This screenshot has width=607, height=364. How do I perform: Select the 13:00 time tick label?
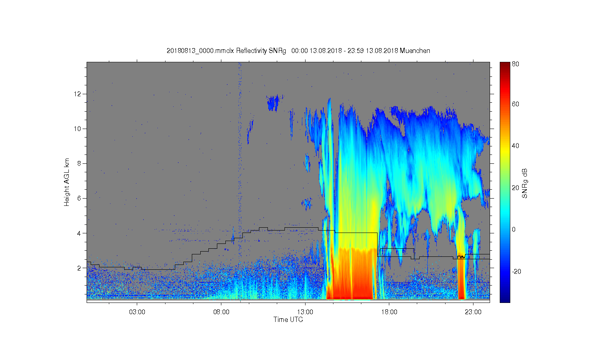click(305, 312)
